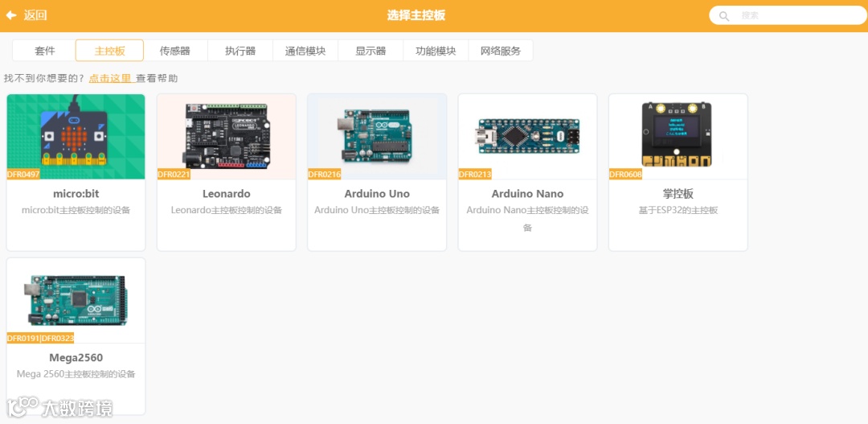Choose the Arduino Uno board image
This screenshot has height=424, width=868.
tap(377, 136)
